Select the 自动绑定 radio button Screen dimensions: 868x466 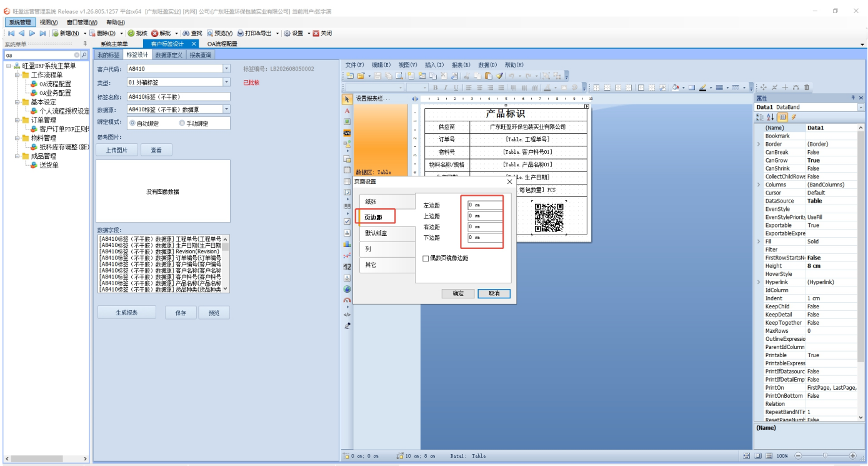click(x=132, y=123)
